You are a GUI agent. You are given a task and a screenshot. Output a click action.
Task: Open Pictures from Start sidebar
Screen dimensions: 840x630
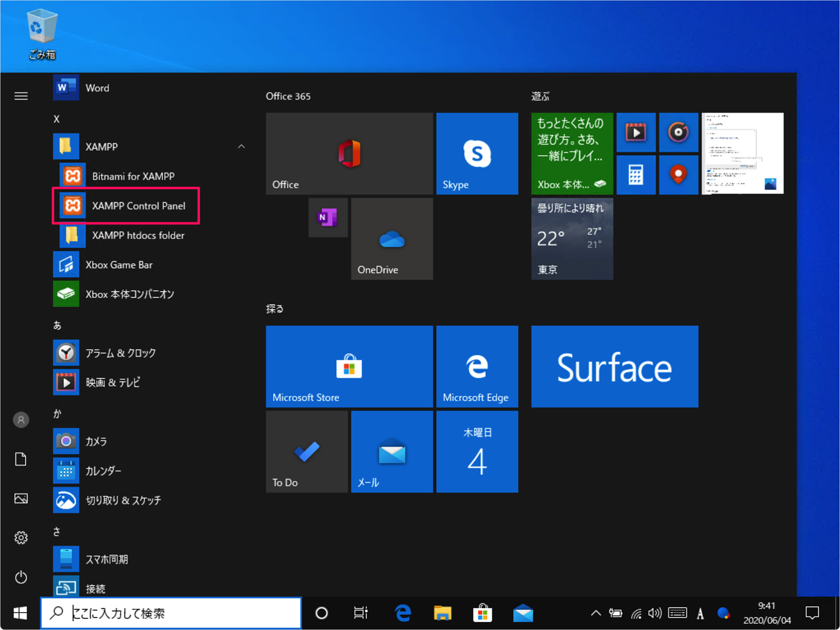(x=21, y=498)
